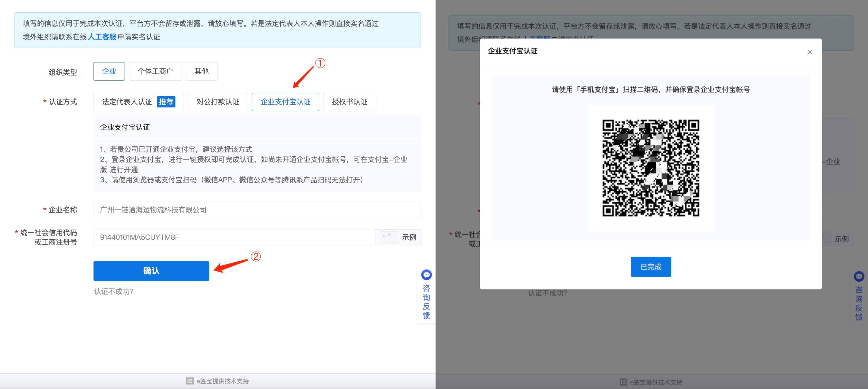The image size is (868, 389).
Task: Click the 推荐 badge on 法定代表人认证
Action: [x=166, y=102]
